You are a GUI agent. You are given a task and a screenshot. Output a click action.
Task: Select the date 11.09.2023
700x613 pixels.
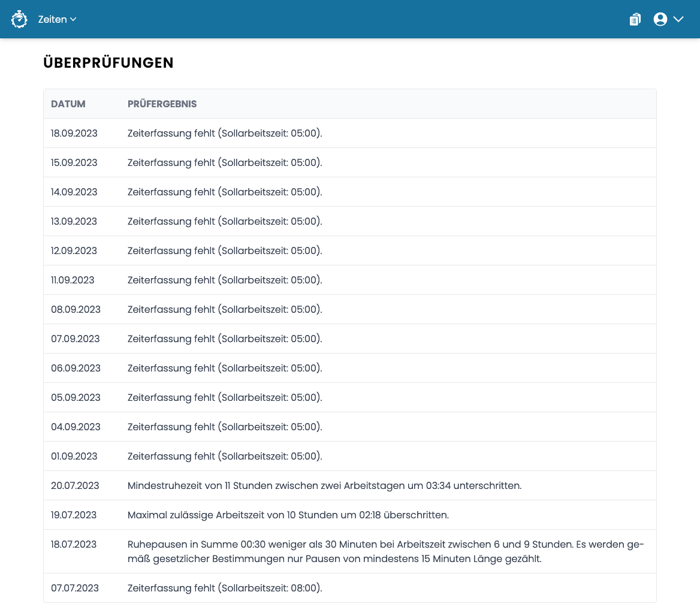point(73,280)
